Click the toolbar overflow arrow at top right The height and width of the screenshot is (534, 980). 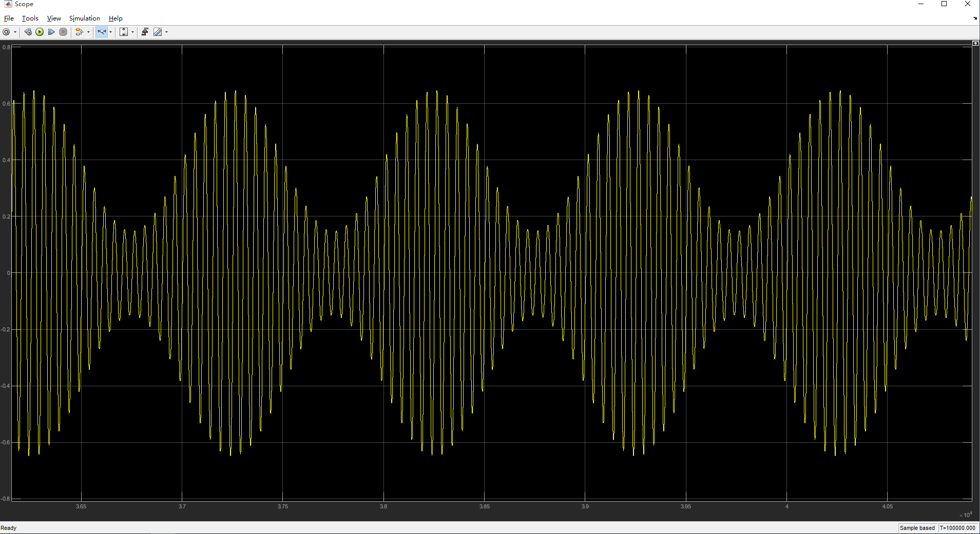975,18
